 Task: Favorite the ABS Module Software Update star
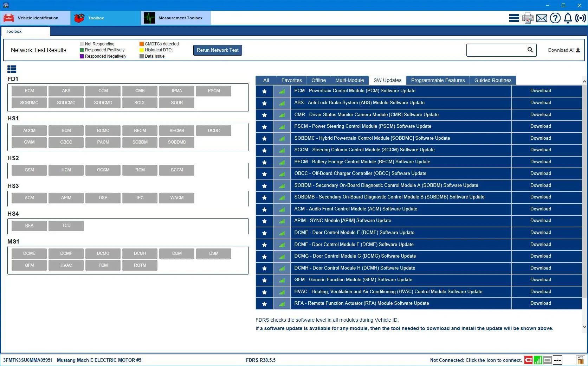click(264, 103)
